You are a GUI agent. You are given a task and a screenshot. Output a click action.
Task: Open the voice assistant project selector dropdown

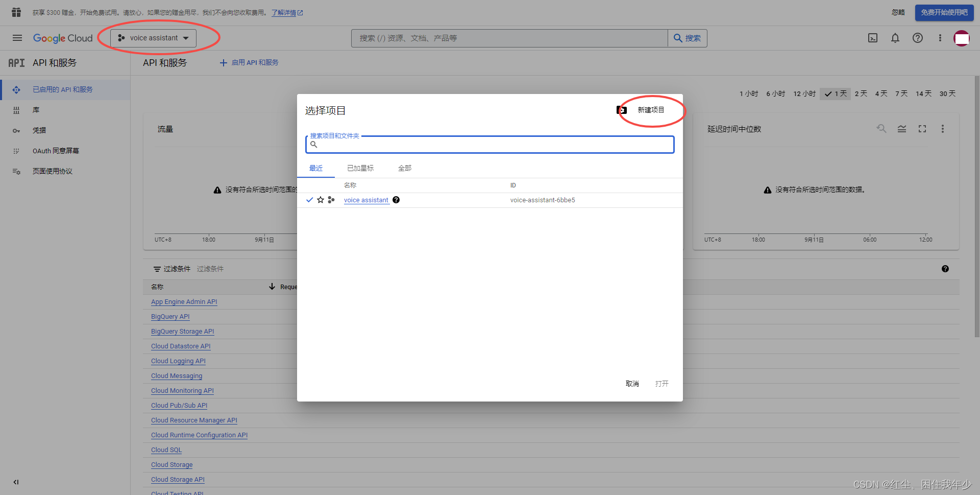pyautogui.click(x=153, y=38)
